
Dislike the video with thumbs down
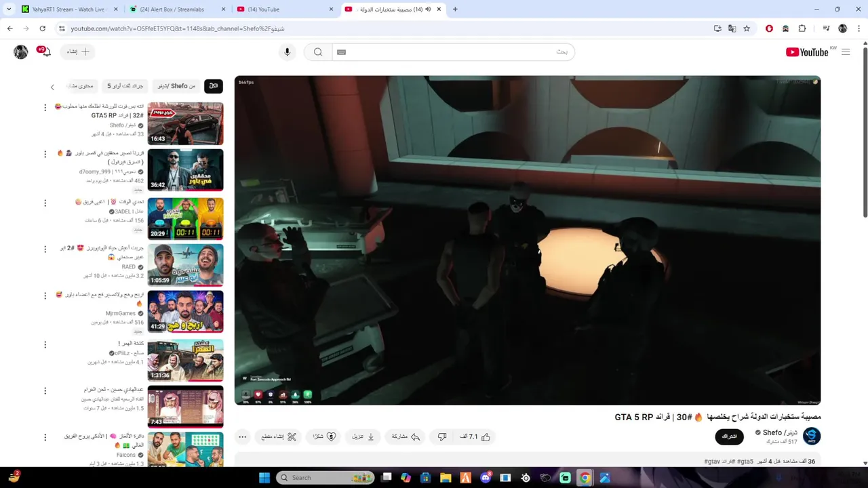pyautogui.click(x=442, y=437)
